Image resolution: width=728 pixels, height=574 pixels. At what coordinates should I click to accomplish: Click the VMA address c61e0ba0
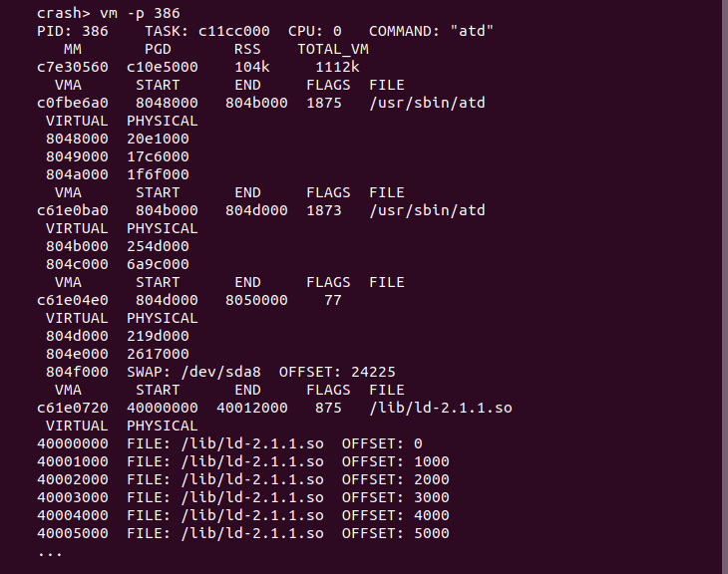tap(73, 210)
